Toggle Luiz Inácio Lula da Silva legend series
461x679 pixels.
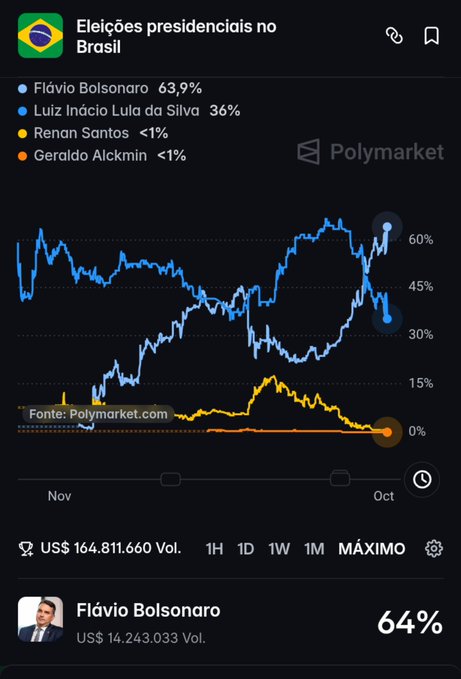pos(129,111)
